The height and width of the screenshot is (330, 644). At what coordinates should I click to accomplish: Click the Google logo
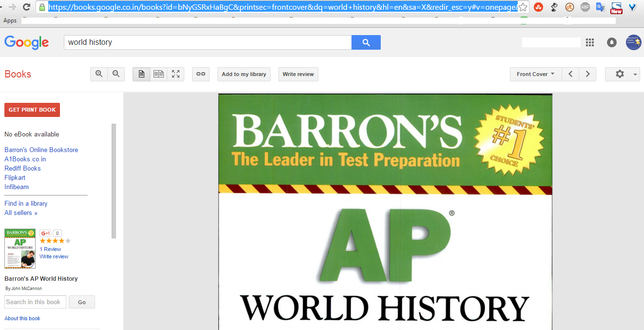27,42
